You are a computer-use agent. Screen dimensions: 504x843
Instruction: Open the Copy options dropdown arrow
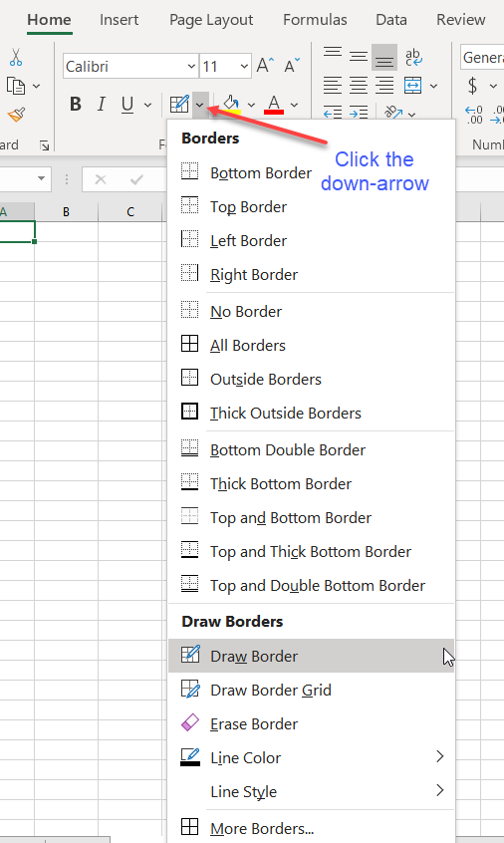(x=37, y=86)
